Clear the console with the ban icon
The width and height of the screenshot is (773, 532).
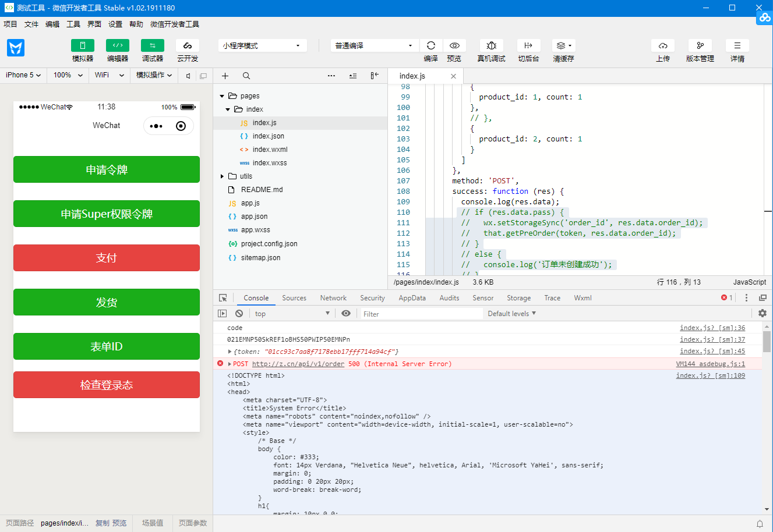(x=239, y=314)
